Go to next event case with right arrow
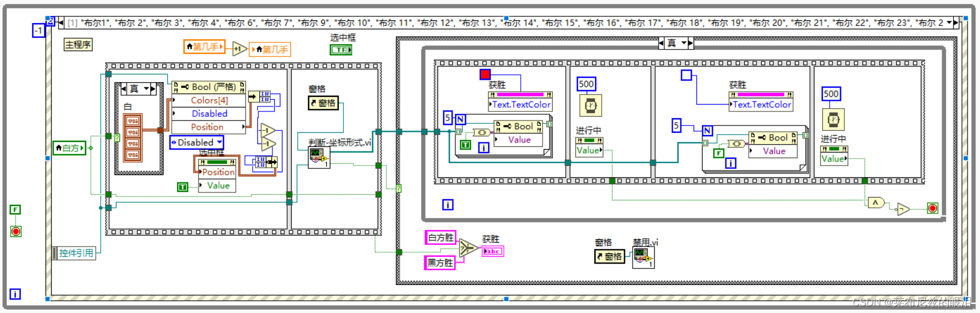This screenshot has width=980, height=313. (x=956, y=23)
